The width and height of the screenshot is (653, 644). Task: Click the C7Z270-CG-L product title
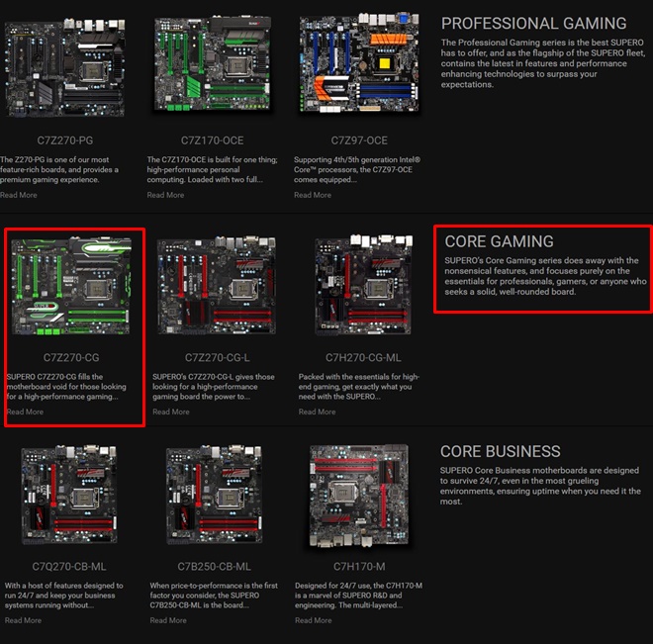pos(217,357)
